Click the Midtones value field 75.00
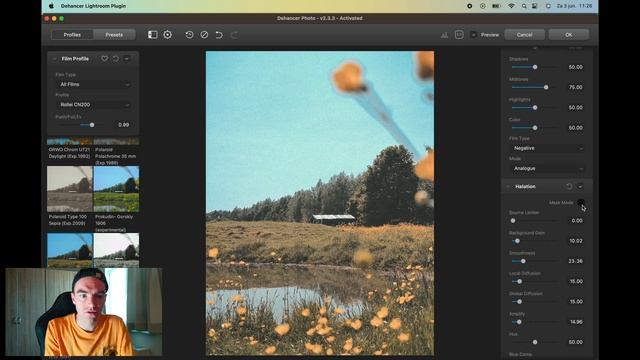The image size is (640, 360). 576,87
